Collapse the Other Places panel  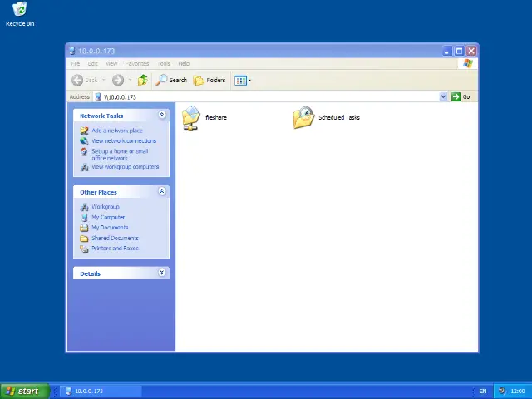(x=162, y=191)
